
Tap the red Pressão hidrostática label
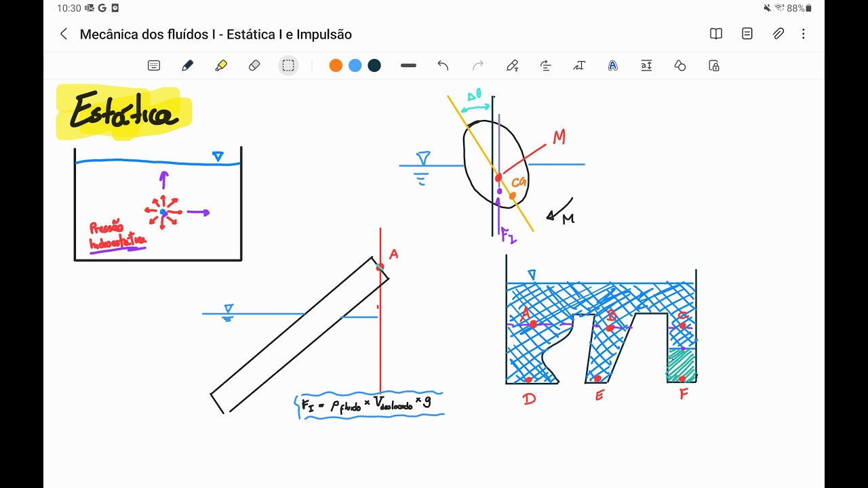117,236
